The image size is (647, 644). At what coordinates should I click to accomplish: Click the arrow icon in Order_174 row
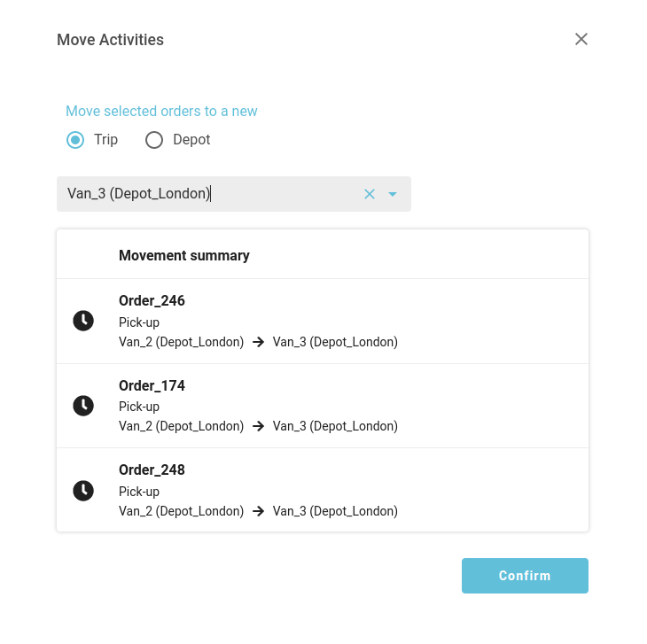tap(258, 426)
